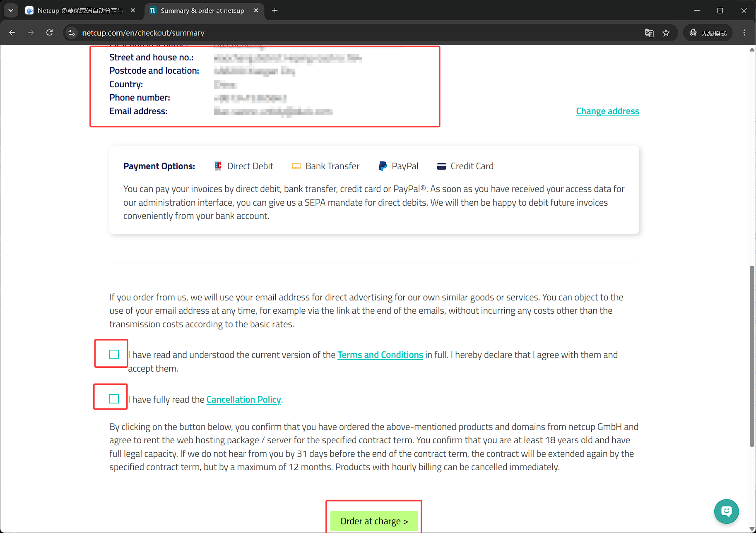Click the Street and house no. label
756x533 pixels.
151,58
